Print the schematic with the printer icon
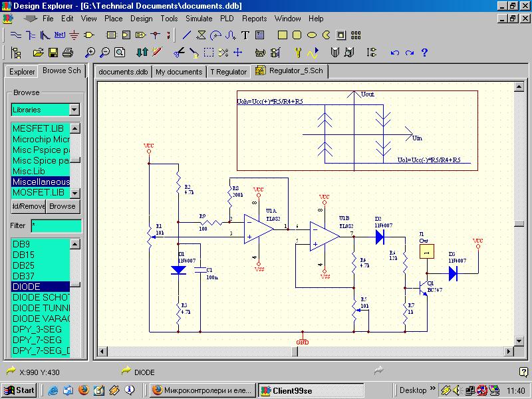The height and width of the screenshot is (399, 532). pos(68,53)
